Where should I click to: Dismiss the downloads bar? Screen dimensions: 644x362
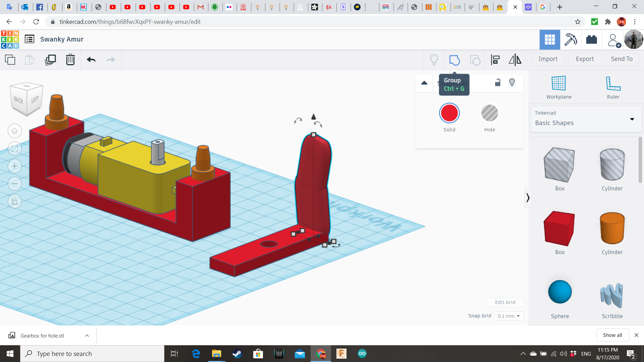636,335
